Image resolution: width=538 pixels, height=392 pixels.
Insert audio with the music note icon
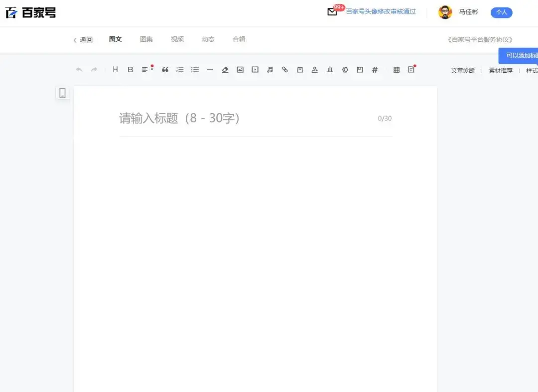[x=270, y=70]
